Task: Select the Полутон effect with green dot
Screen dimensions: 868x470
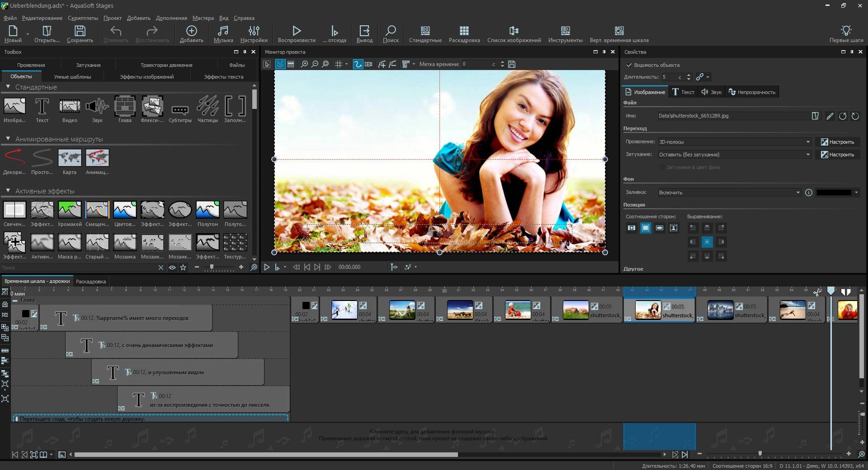Action: click(208, 213)
